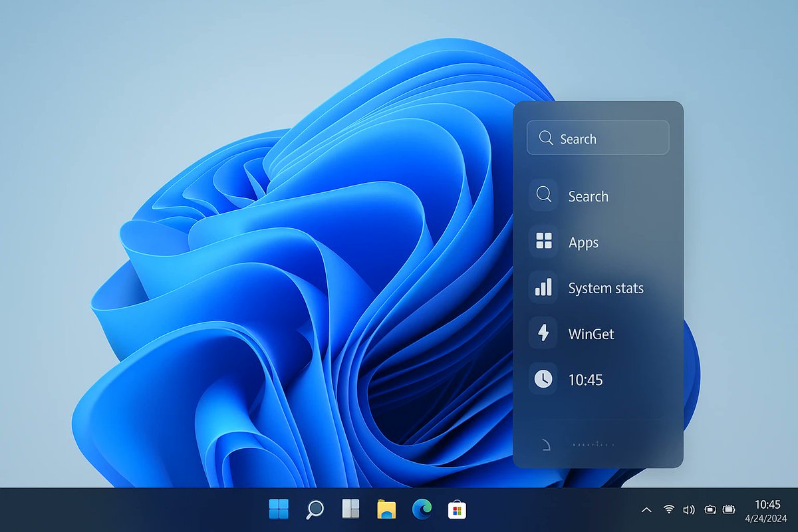Open Wi-Fi network settings in tray
Image resolution: width=798 pixels, height=532 pixels.
(x=668, y=509)
